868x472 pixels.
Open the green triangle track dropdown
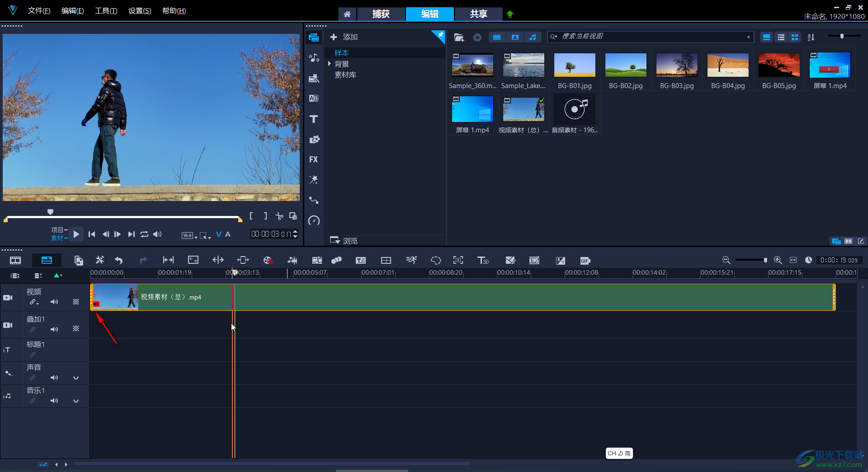click(x=58, y=275)
